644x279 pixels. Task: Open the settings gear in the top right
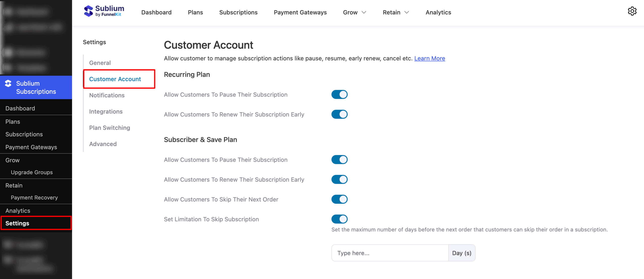632,11
